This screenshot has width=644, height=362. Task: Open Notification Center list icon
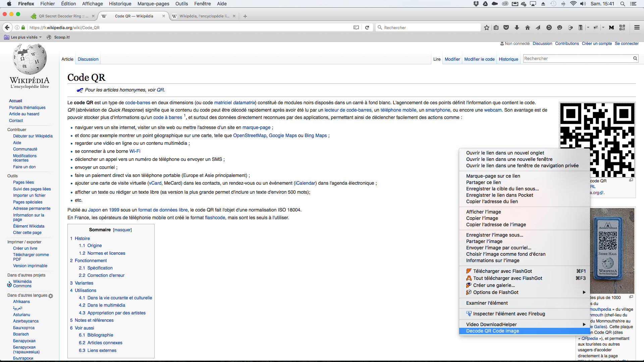pyautogui.click(x=633, y=4)
